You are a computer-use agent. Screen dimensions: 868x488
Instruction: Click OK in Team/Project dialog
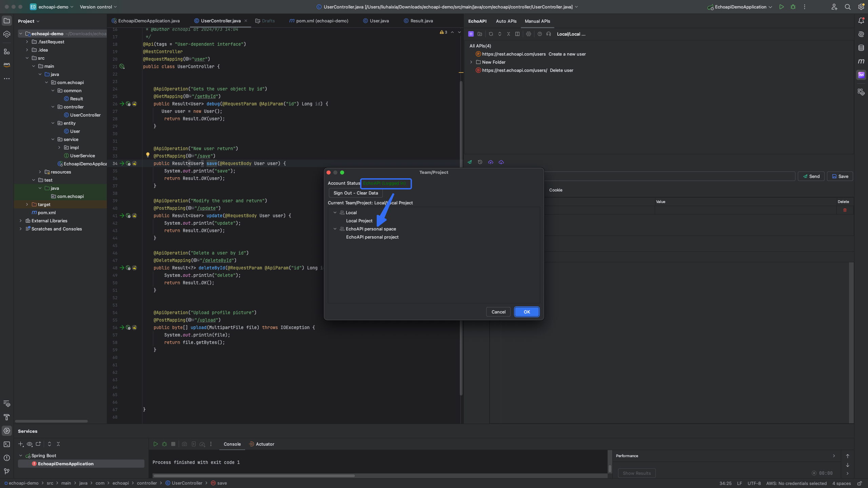coord(527,312)
